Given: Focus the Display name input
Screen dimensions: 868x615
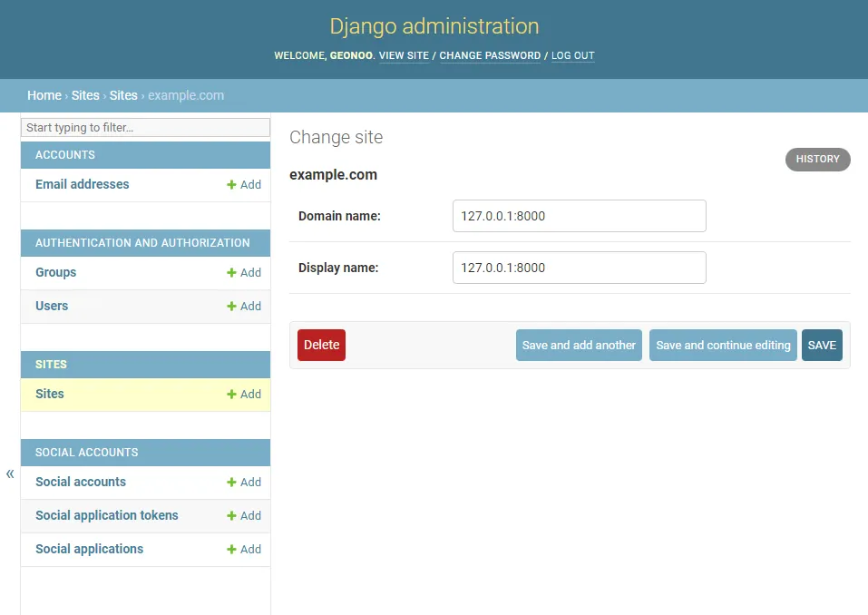Looking at the screenshot, I should click(x=579, y=268).
